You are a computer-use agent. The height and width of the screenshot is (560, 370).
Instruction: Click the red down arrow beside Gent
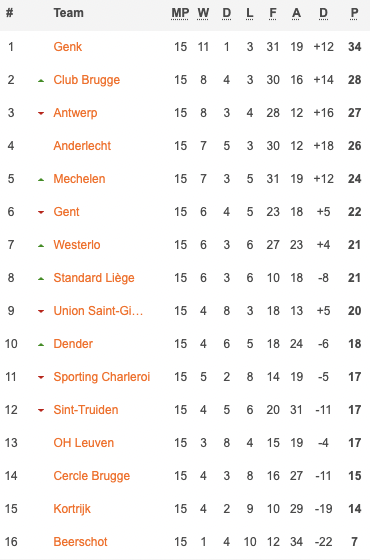[41, 212]
